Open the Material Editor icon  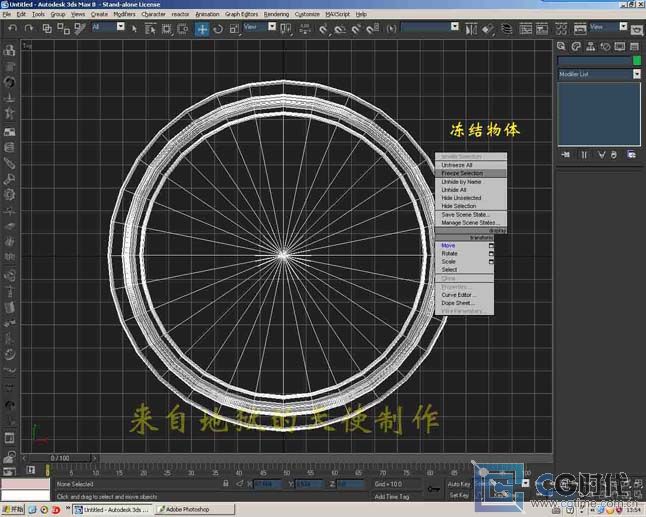(x=561, y=29)
